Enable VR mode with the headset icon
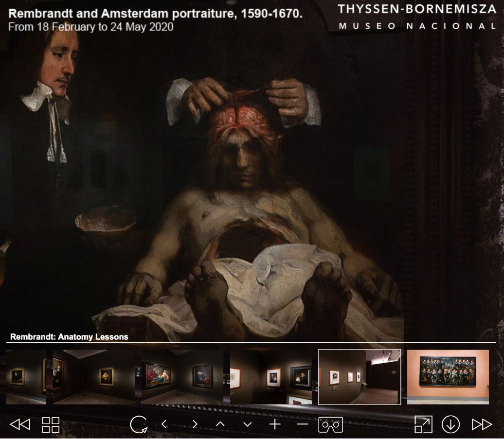This screenshot has height=439, width=504. 330,424
